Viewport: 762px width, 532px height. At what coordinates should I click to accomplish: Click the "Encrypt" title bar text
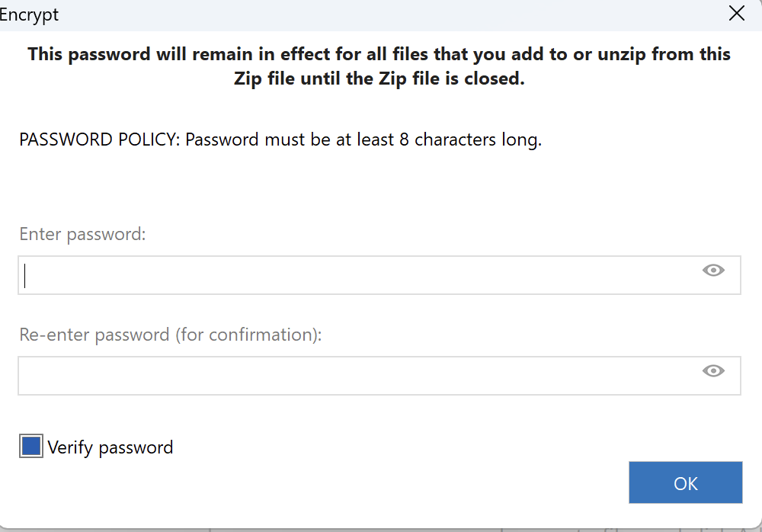[29, 14]
